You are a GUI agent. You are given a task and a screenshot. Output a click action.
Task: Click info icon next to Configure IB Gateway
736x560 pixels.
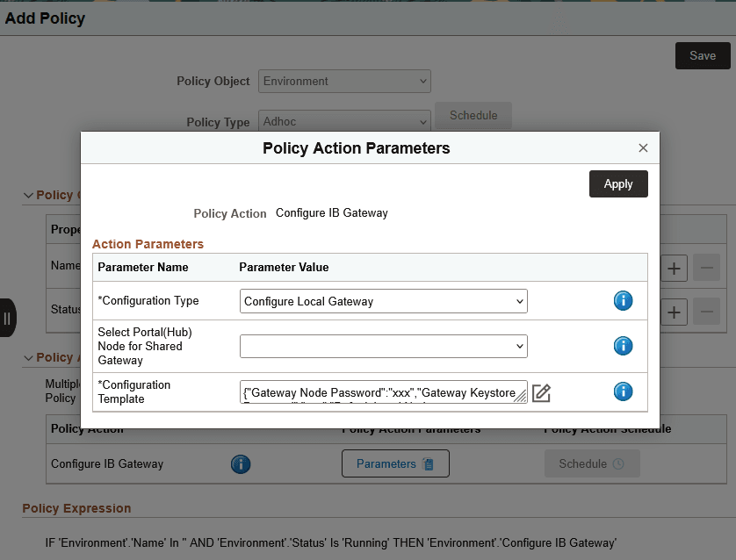pyautogui.click(x=240, y=463)
